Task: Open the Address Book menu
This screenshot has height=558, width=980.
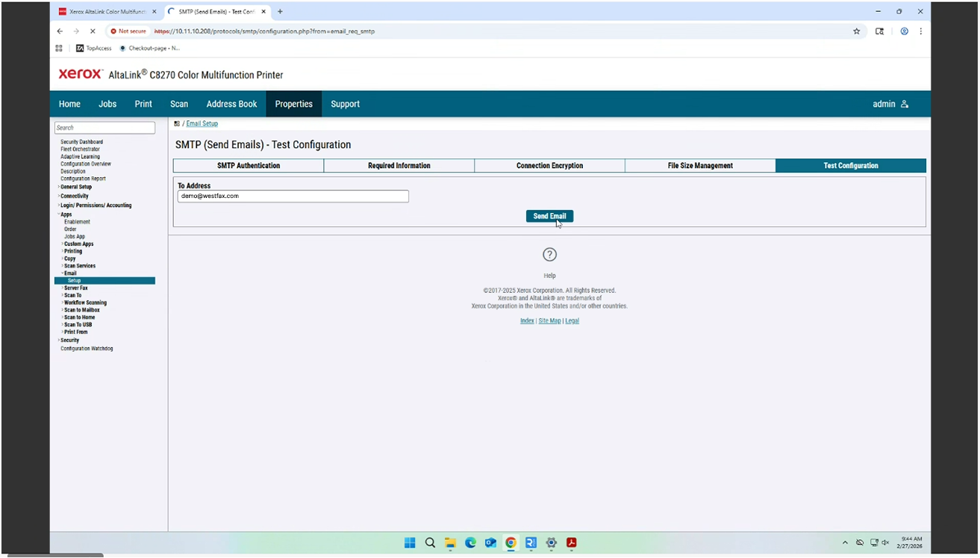Action: coord(231,104)
